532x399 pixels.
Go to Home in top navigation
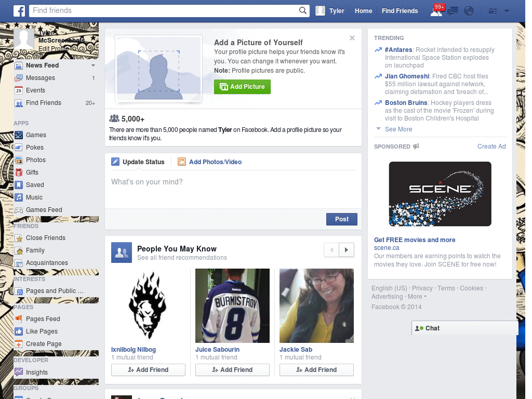coord(363,11)
